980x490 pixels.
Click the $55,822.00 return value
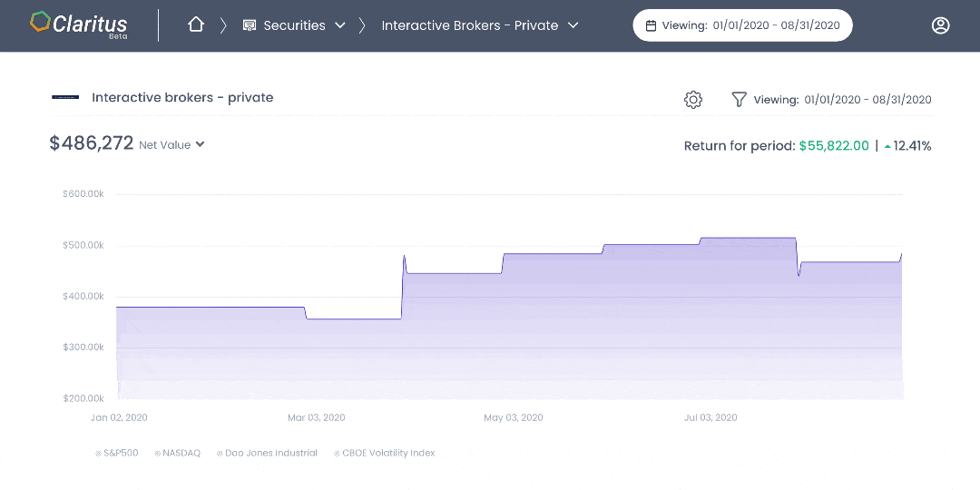tap(834, 146)
